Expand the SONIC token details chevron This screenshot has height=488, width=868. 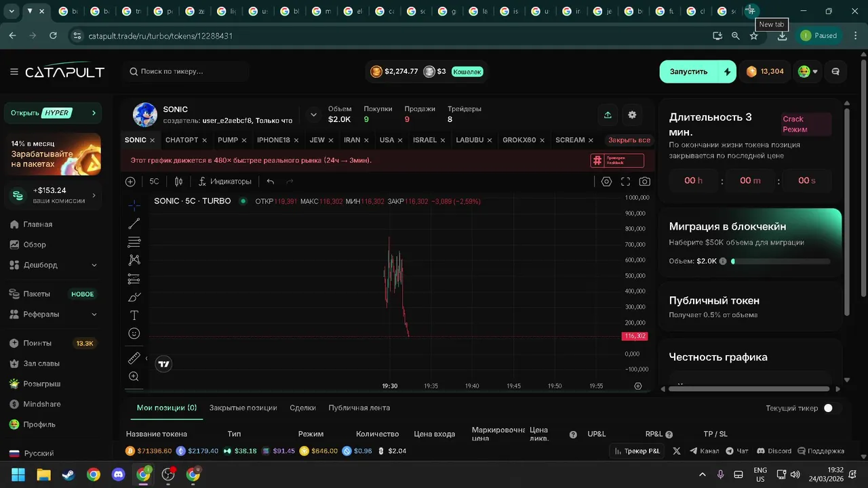313,115
